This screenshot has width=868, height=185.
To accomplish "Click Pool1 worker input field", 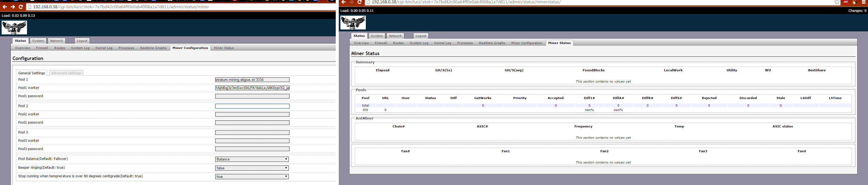I will tap(252, 88).
